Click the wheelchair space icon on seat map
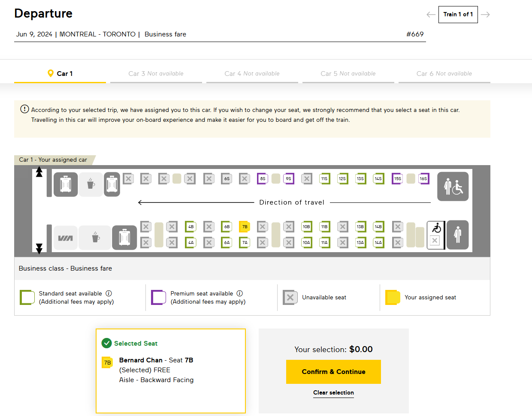532x416 pixels. pyautogui.click(x=436, y=228)
